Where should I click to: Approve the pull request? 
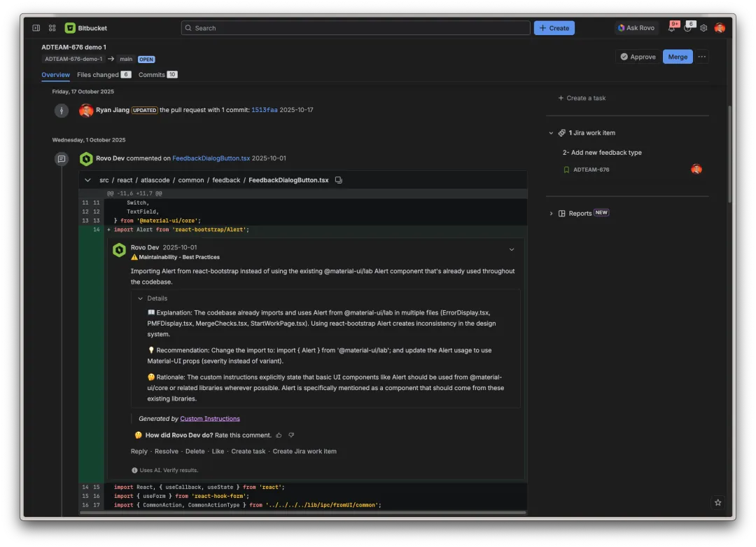point(638,57)
